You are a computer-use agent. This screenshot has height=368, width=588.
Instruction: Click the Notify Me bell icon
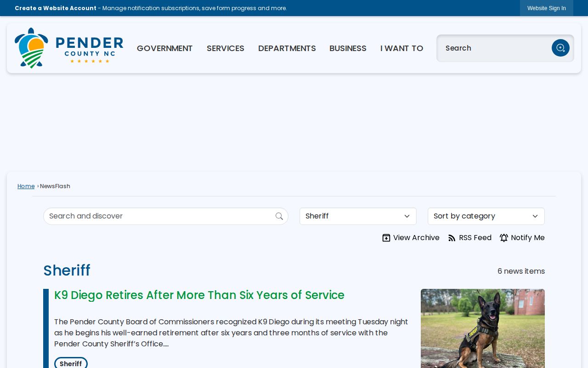pyautogui.click(x=504, y=238)
